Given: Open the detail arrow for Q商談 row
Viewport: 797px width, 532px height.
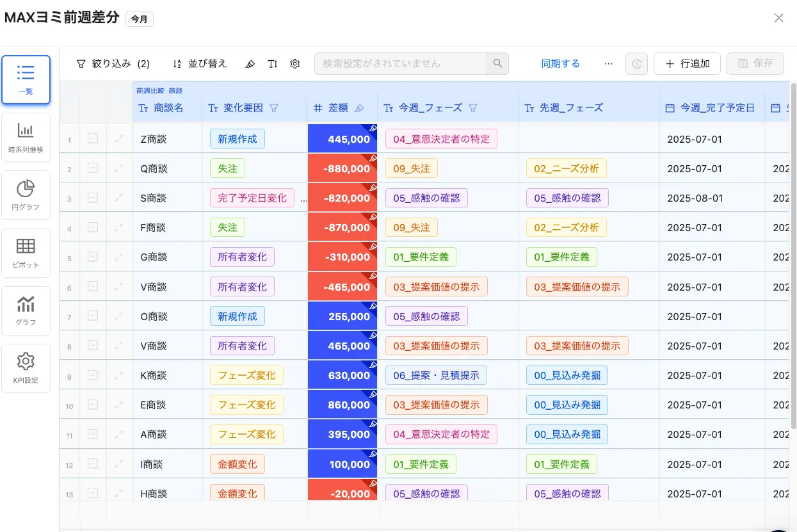Looking at the screenshot, I should 118,168.
